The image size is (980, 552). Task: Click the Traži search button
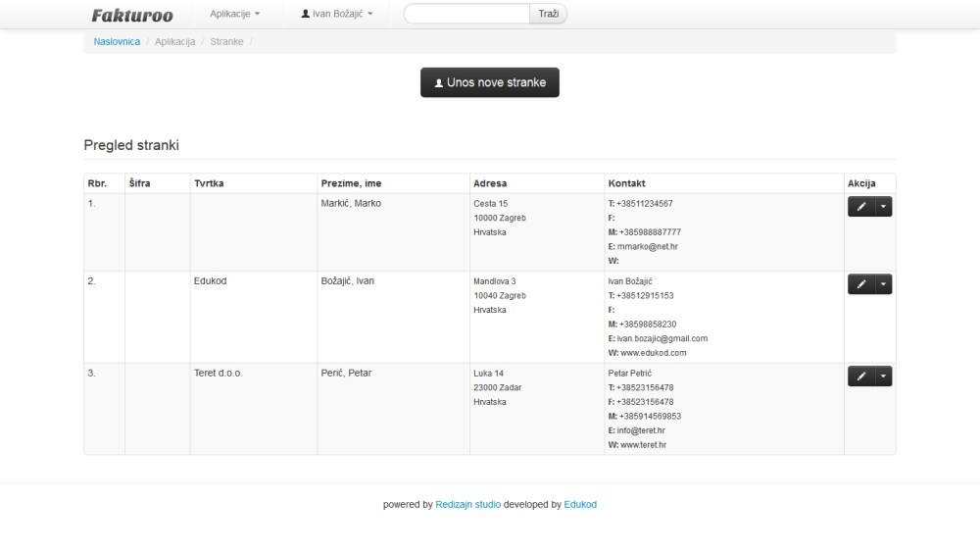point(548,14)
